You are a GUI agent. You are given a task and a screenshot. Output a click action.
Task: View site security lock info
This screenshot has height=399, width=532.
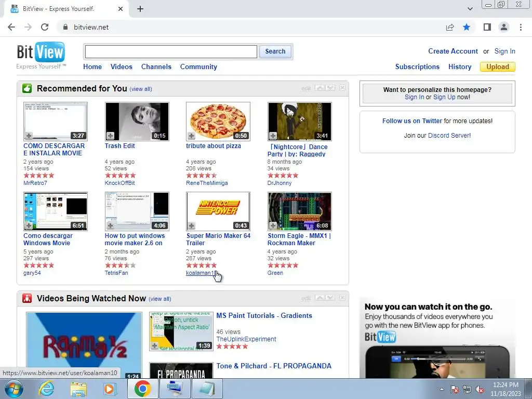[65, 27]
